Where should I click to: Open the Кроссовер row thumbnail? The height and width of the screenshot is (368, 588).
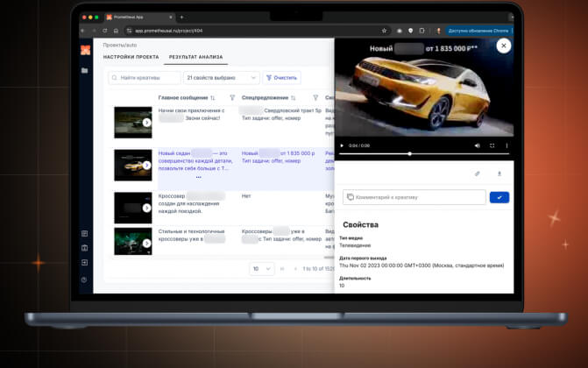(133, 208)
